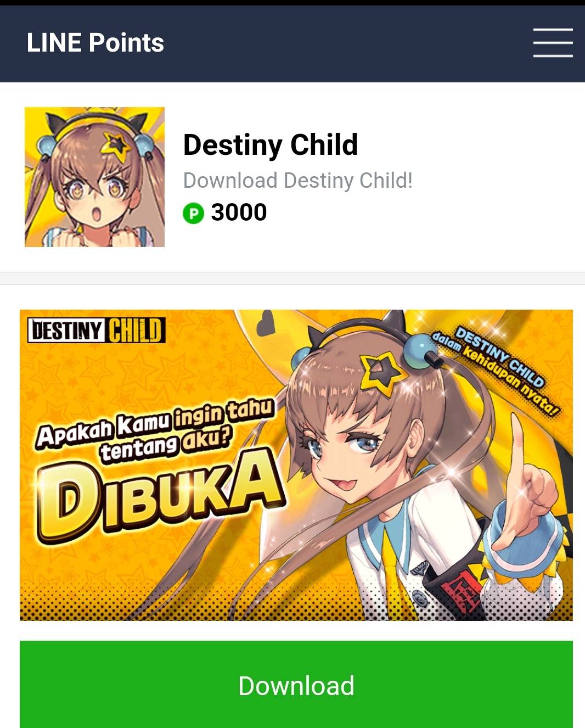Click the DESTINY CHILD logo in the banner
The height and width of the screenshot is (728, 585).
click(x=96, y=331)
